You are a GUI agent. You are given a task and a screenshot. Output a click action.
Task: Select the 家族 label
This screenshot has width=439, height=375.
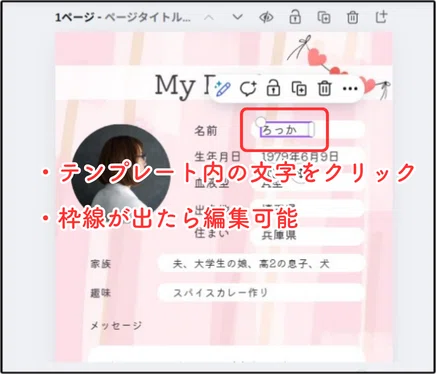(x=101, y=264)
